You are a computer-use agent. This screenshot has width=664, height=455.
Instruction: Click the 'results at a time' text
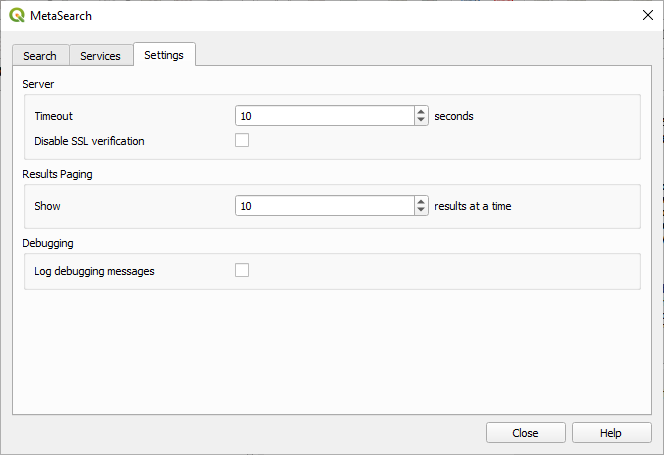(x=473, y=206)
